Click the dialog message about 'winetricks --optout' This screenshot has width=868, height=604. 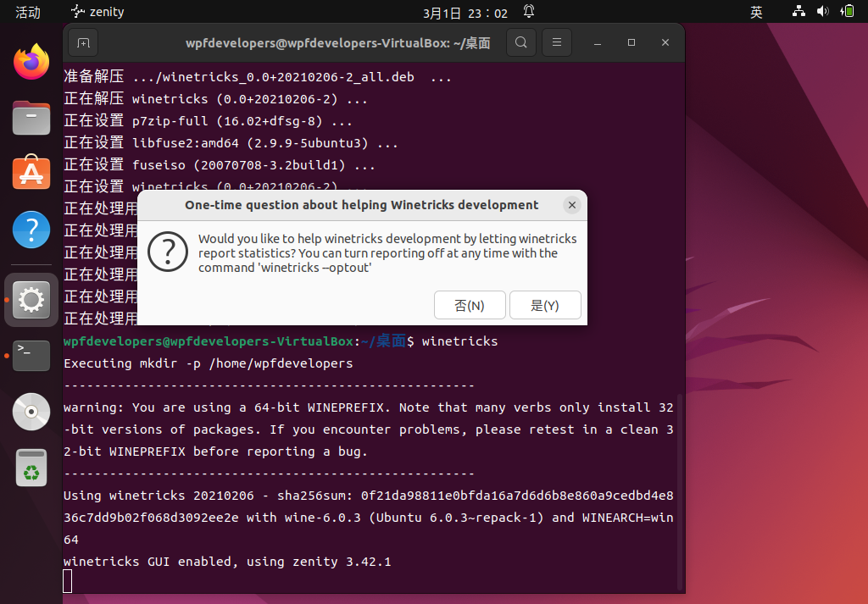(387, 253)
